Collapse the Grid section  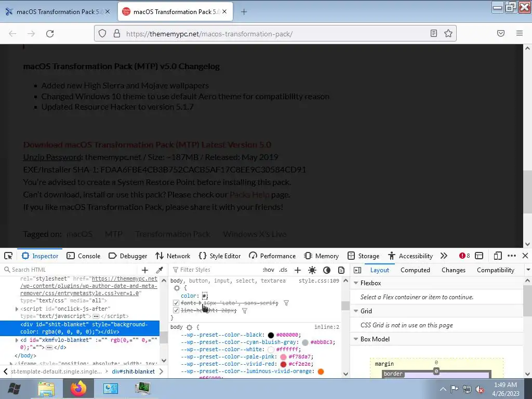click(x=356, y=311)
